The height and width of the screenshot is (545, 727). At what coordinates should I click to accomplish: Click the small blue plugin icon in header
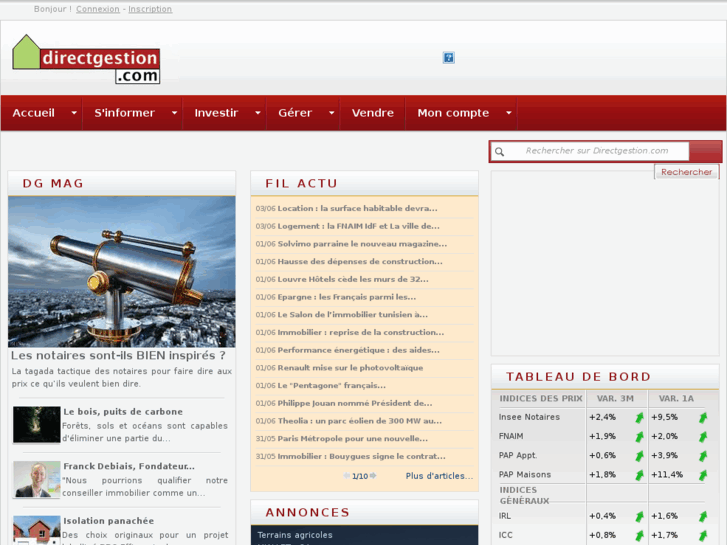448,58
